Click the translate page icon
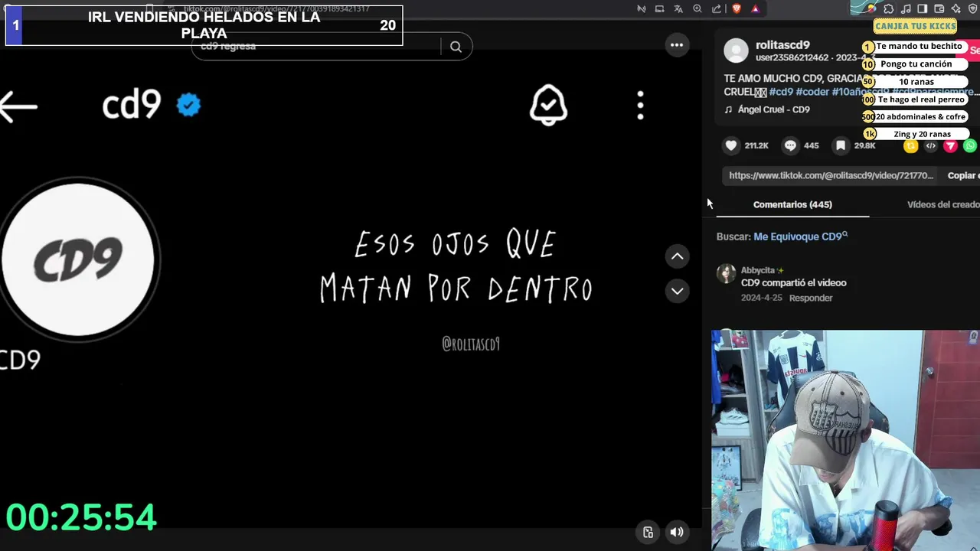 678,8
